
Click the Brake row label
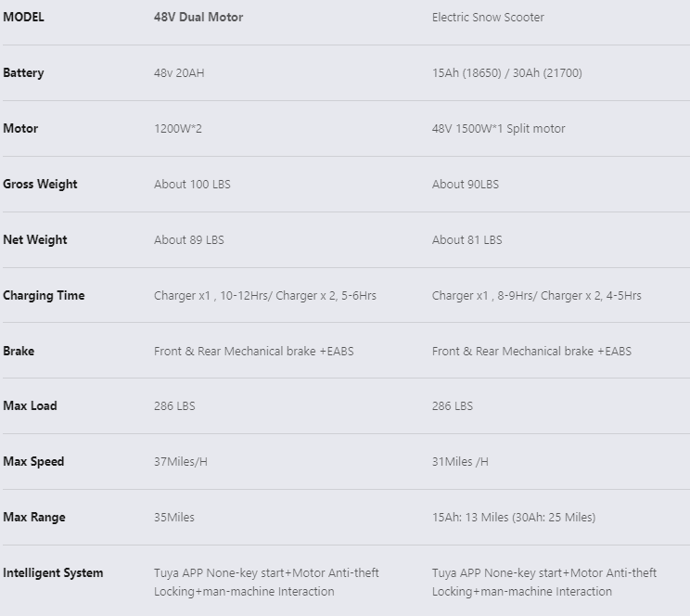tap(19, 351)
